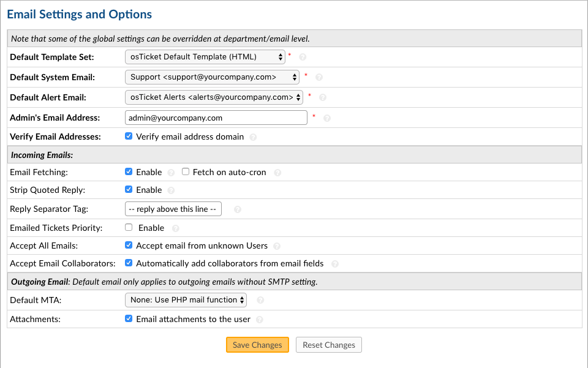Open the Admin's Email Address help icon
This screenshot has height=368, width=588.
(327, 117)
